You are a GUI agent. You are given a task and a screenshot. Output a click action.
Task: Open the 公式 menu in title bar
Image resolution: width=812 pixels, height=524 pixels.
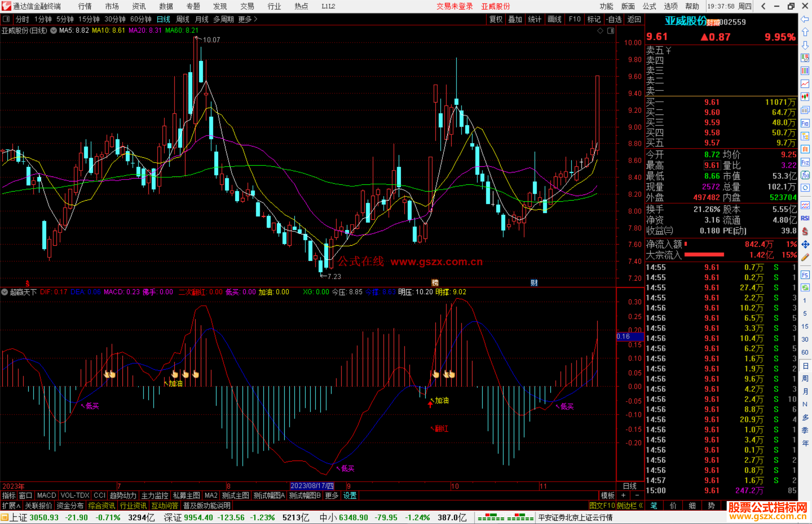pyautogui.click(x=649, y=6)
